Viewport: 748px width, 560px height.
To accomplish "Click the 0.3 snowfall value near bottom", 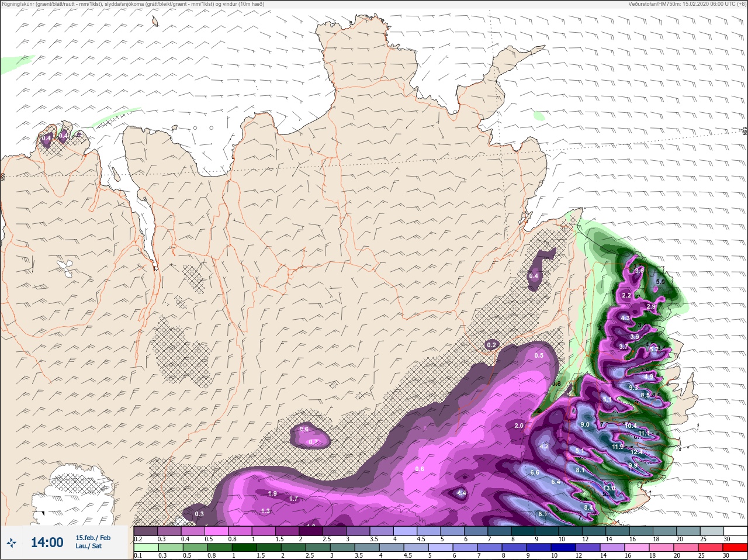I will pyautogui.click(x=199, y=514).
